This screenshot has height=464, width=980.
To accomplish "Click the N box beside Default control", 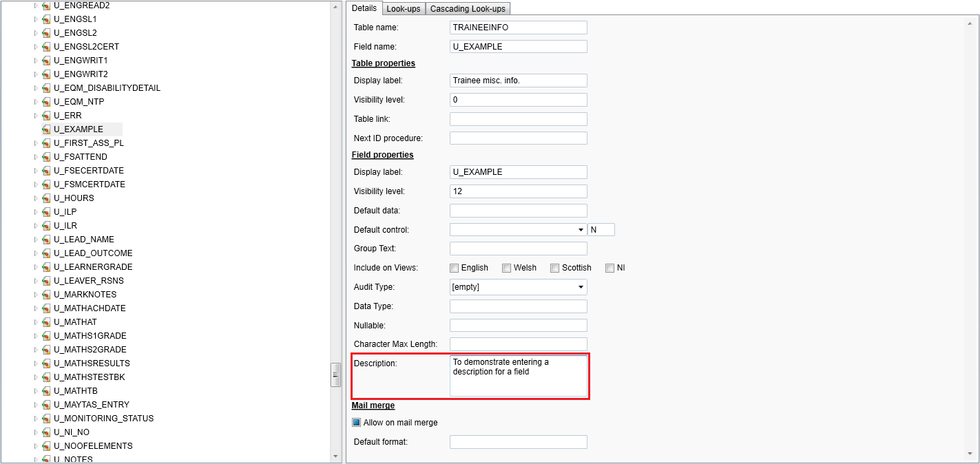I will click(x=601, y=230).
